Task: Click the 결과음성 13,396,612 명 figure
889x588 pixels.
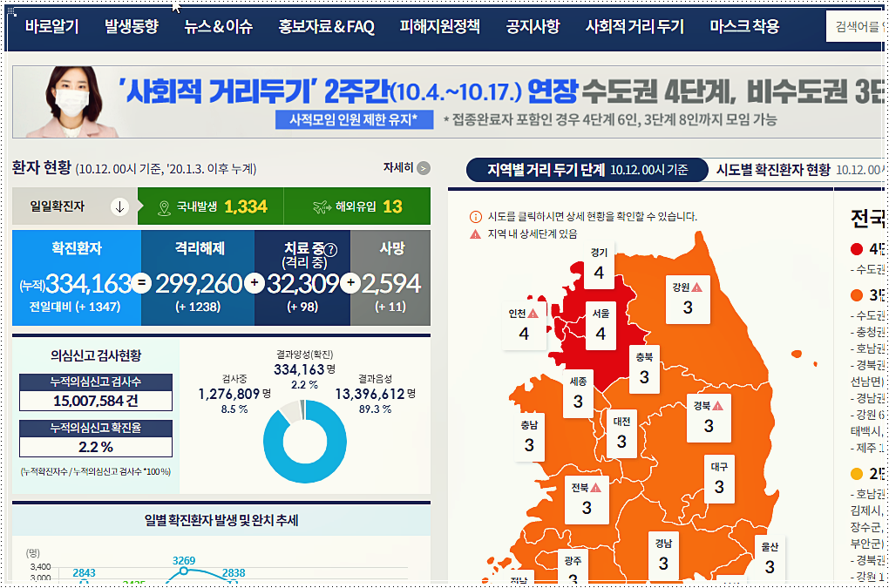Action: coord(376,394)
